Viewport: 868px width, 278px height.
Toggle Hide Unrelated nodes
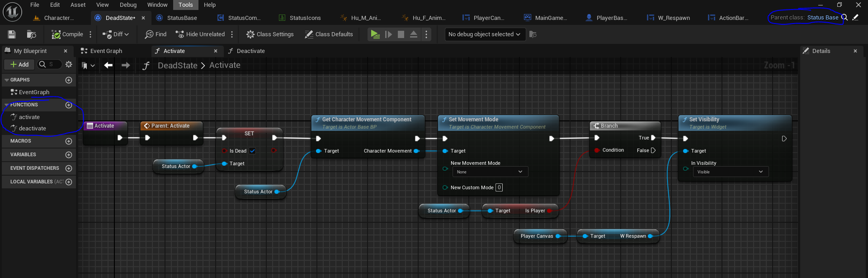click(200, 34)
